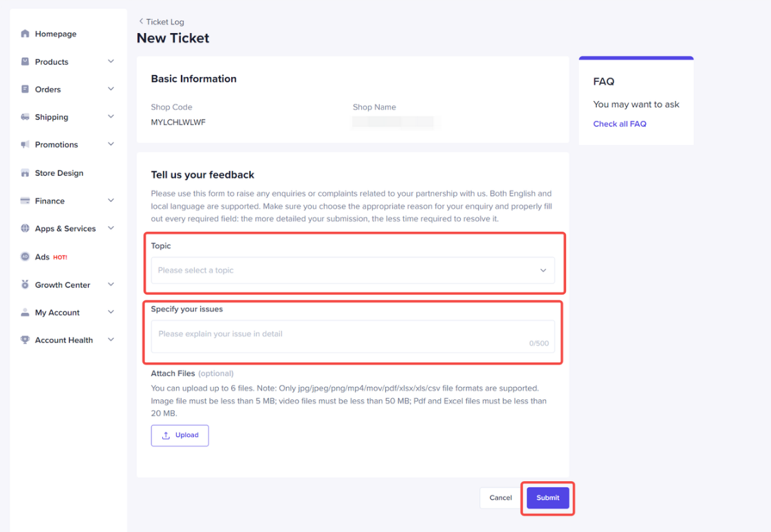Image resolution: width=771 pixels, height=532 pixels.
Task: Open the Ads menu item marked HOT
Action: 43,256
